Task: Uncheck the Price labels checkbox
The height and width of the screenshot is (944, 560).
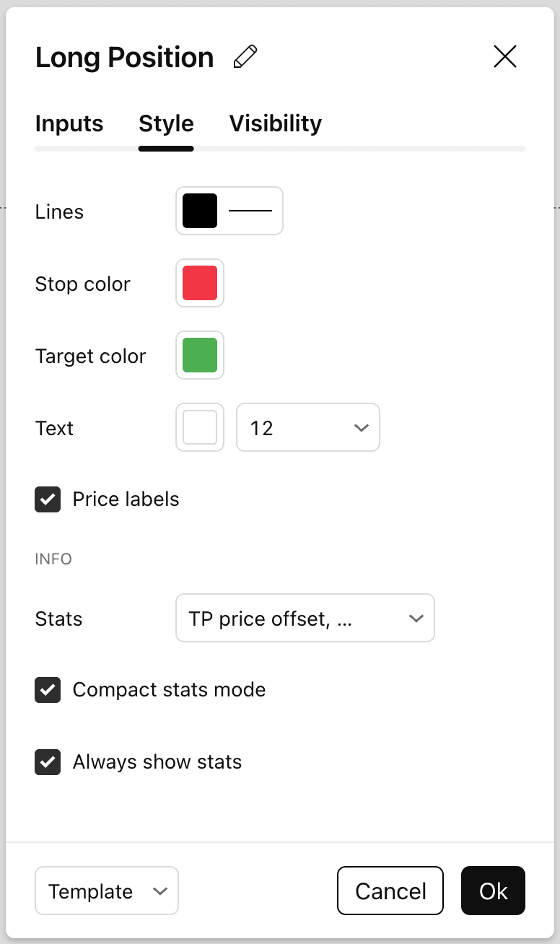Action: coord(47,499)
